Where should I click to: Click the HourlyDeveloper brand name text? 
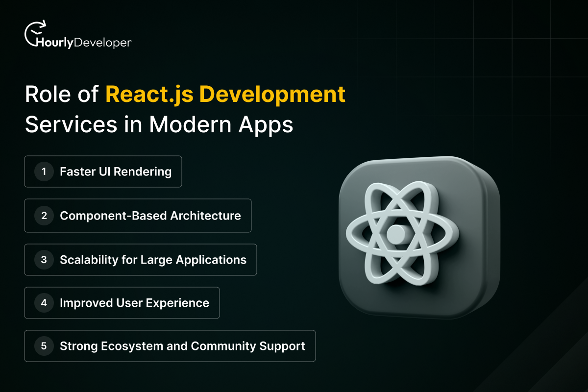coord(84,43)
